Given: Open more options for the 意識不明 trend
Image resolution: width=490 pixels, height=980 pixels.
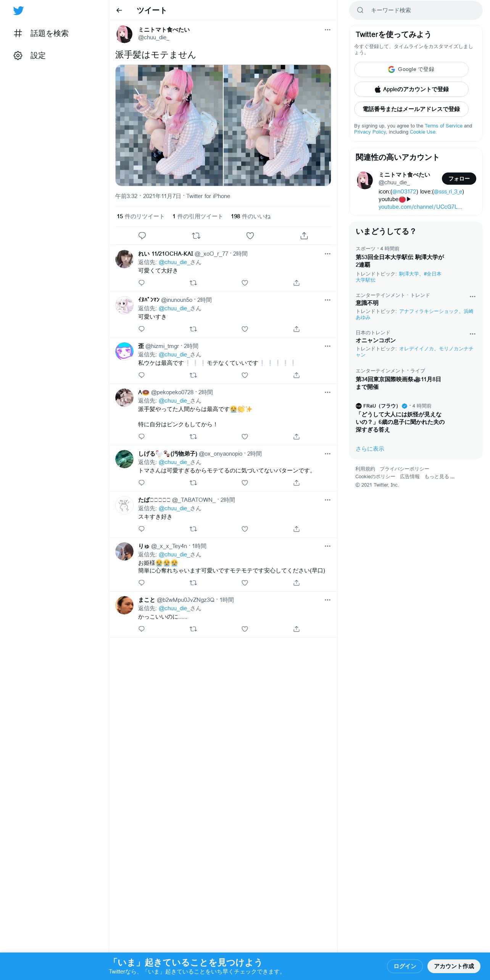Looking at the screenshot, I should (x=472, y=297).
